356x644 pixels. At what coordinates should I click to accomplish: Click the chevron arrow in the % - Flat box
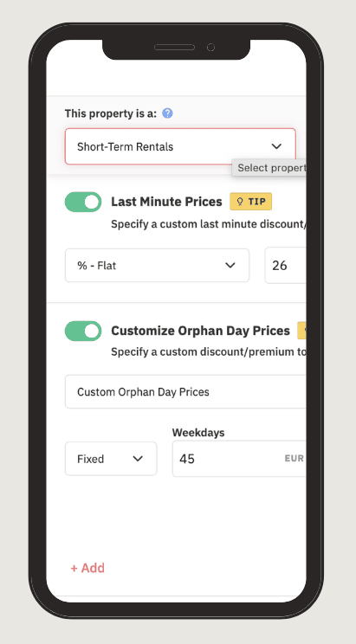(230, 266)
